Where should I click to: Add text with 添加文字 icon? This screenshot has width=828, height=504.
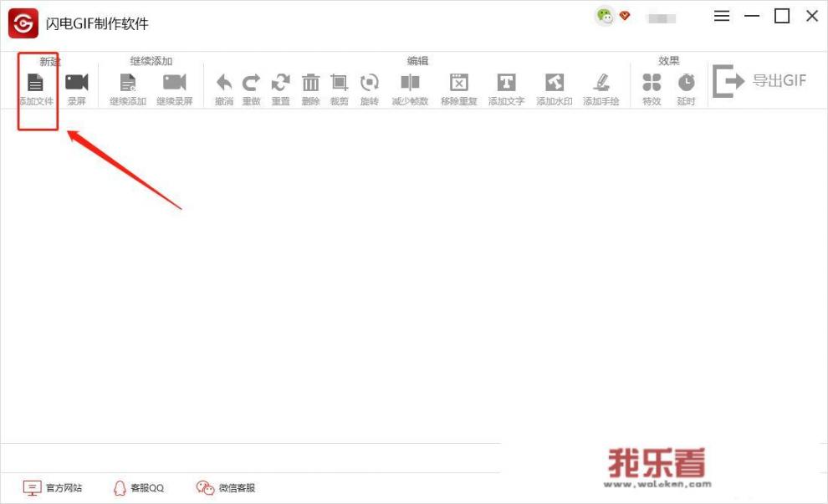coord(506,83)
